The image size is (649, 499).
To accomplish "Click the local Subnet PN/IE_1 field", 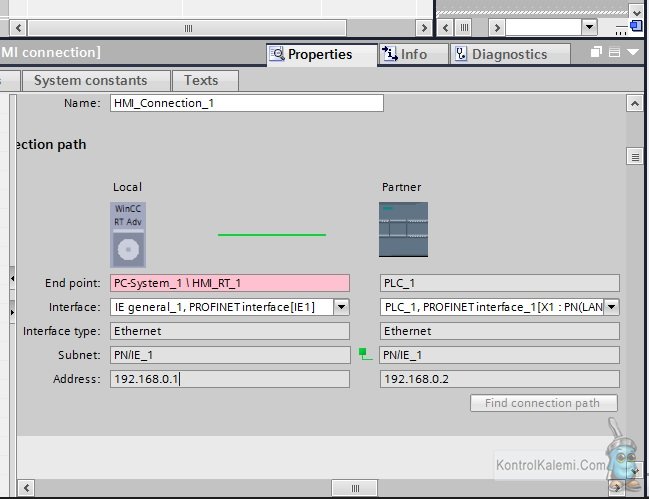I will click(230, 355).
